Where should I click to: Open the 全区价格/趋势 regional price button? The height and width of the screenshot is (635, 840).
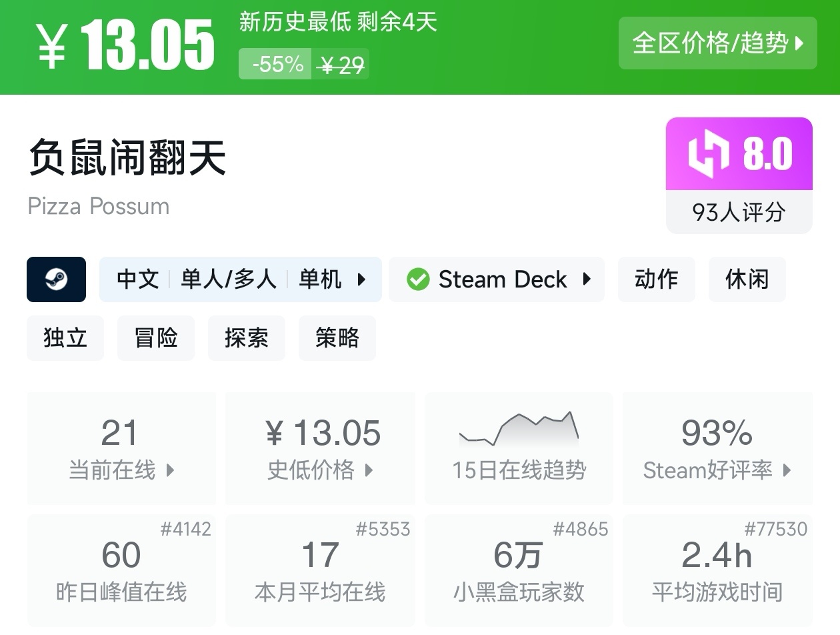tap(717, 43)
